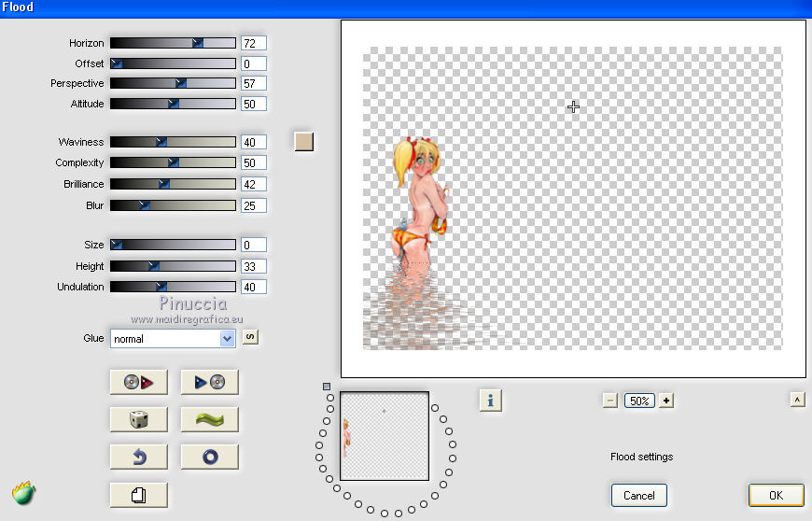Click the OK button

(x=776, y=495)
